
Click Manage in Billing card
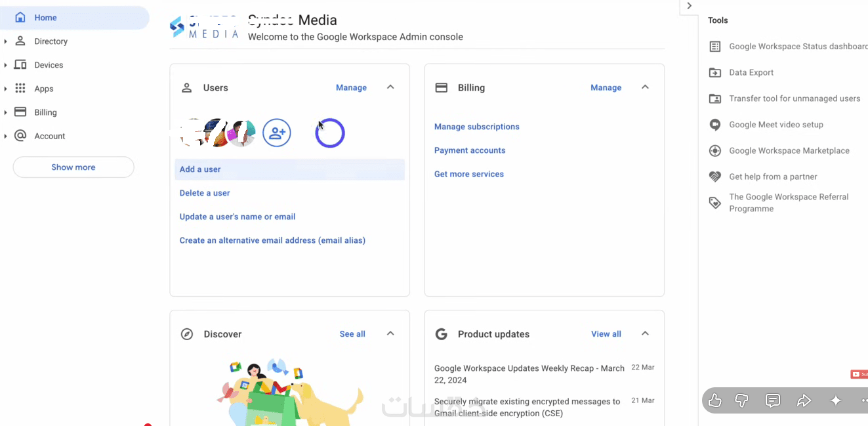click(606, 87)
